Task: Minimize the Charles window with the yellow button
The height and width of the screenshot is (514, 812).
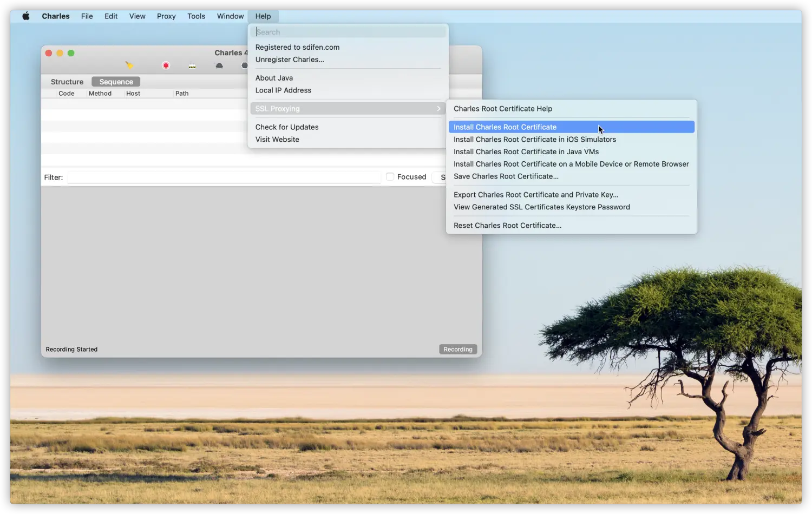Action: (60, 53)
